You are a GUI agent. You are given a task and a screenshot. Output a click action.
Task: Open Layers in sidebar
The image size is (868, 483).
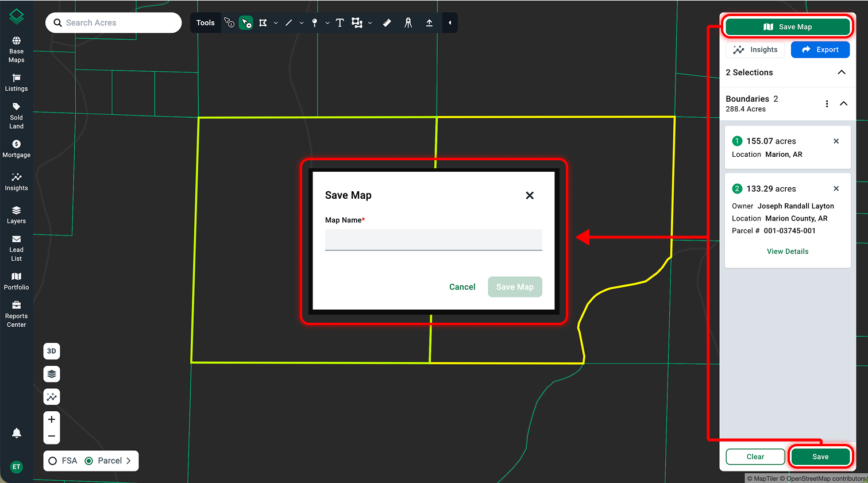coord(17,215)
